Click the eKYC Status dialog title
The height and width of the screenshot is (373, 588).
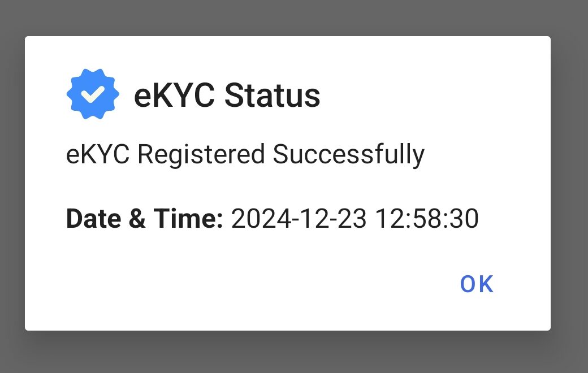[226, 95]
